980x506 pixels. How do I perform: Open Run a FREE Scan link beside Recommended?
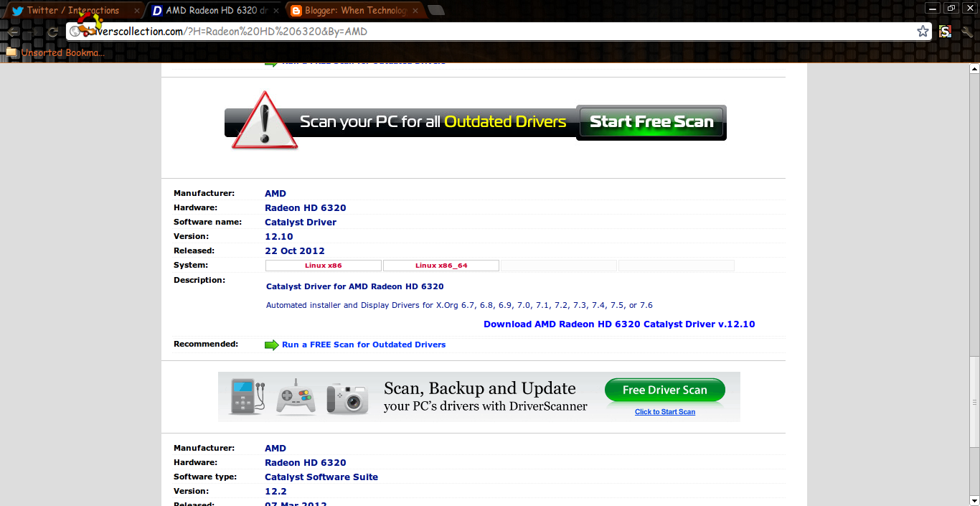point(364,345)
